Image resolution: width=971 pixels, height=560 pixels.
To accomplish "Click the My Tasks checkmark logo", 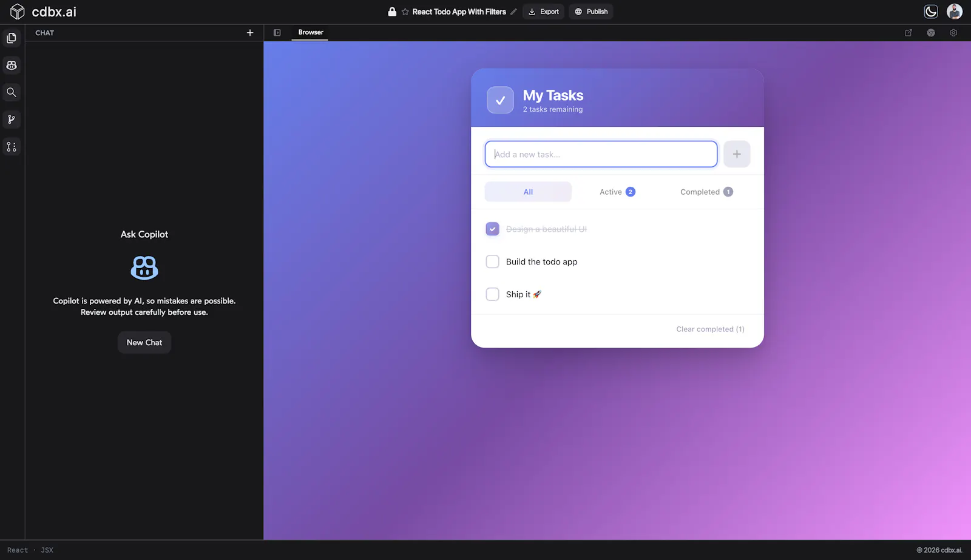I will tap(500, 100).
